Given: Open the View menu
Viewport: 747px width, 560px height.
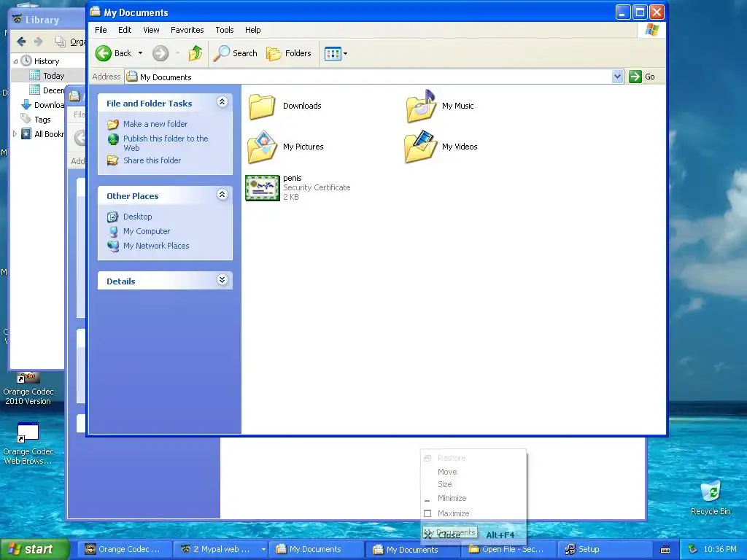Looking at the screenshot, I should pyautogui.click(x=151, y=30).
